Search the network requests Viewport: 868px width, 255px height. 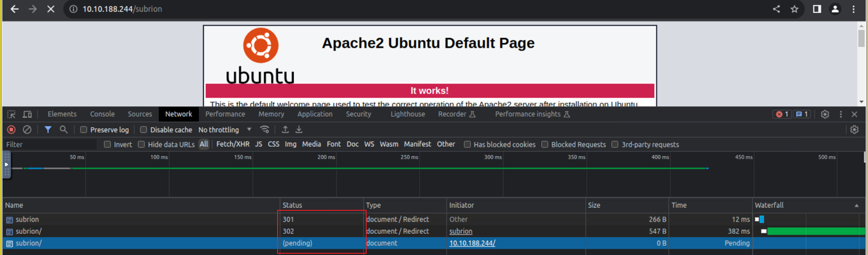coord(64,129)
